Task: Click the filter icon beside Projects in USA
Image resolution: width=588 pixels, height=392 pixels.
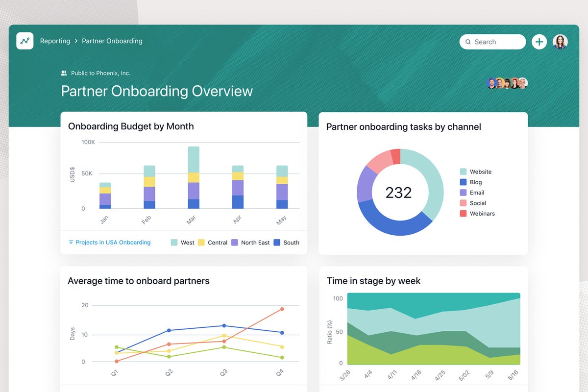Action: click(71, 243)
